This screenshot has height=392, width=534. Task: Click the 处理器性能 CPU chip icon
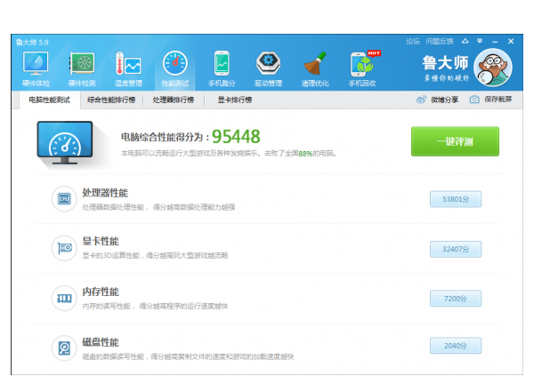pos(64,199)
